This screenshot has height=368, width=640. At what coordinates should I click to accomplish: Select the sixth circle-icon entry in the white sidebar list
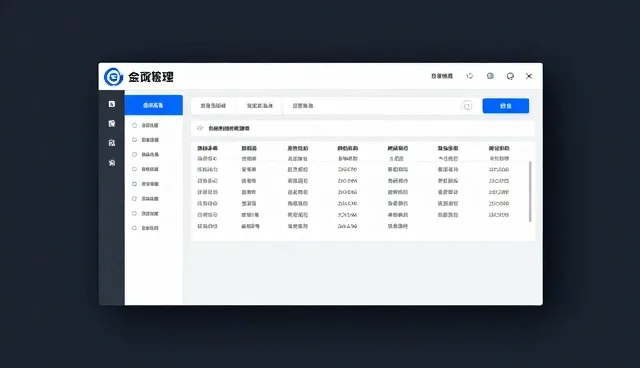(145, 199)
